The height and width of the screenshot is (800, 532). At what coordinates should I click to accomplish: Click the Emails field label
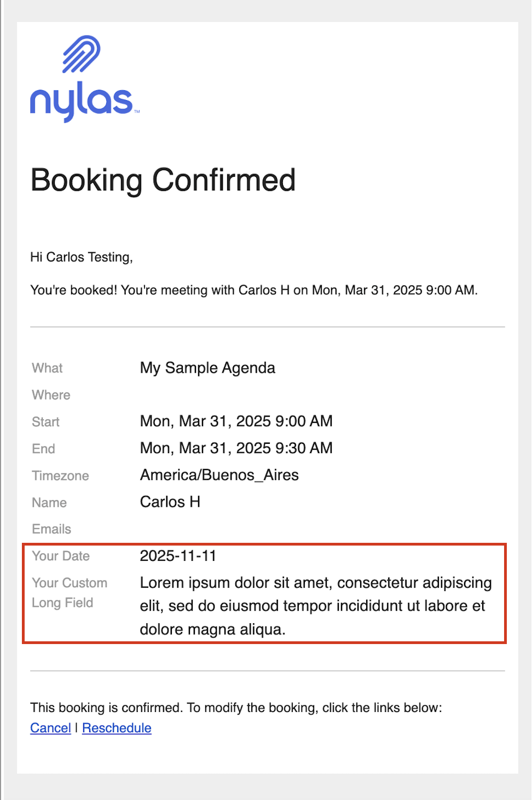(x=51, y=529)
